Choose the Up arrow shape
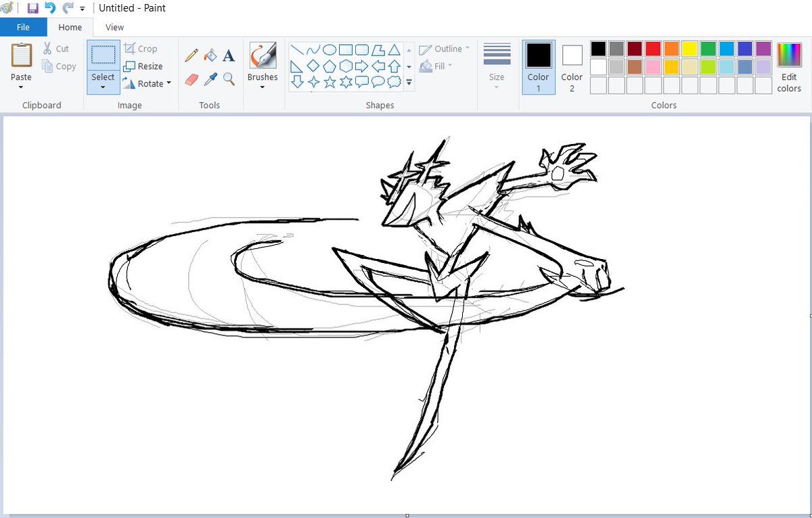The height and width of the screenshot is (518, 812). (394, 66)
